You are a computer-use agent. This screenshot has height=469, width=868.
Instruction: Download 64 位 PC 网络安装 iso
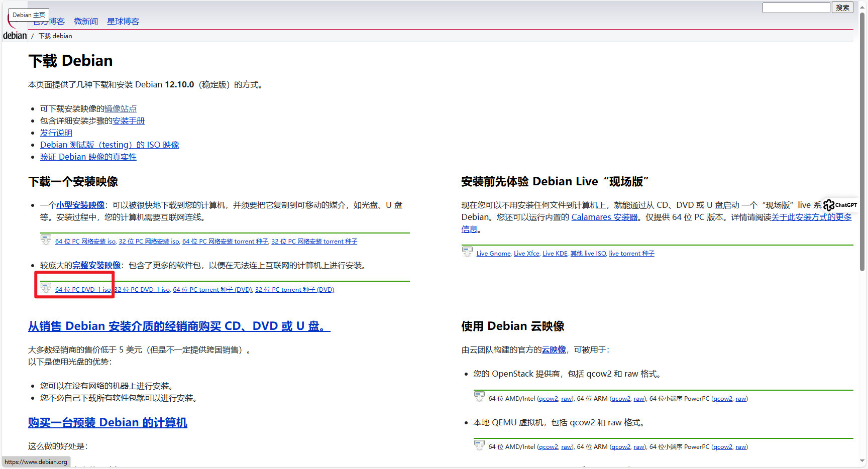(x=85, y=242)
